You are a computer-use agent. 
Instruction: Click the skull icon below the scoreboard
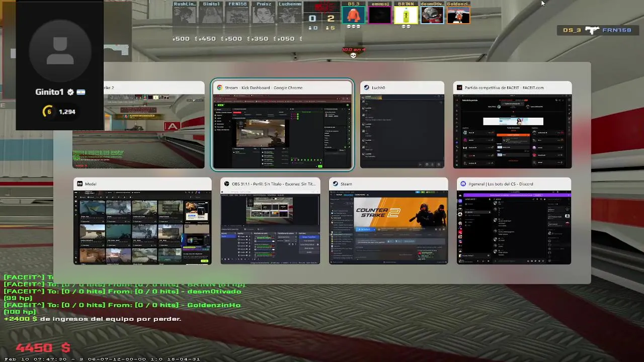click(353, 55)
